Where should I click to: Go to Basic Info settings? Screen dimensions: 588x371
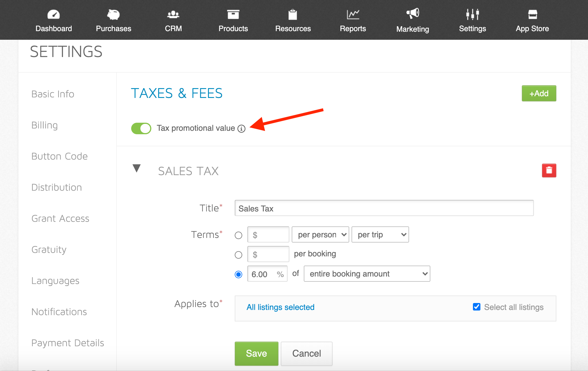point(53,94)
